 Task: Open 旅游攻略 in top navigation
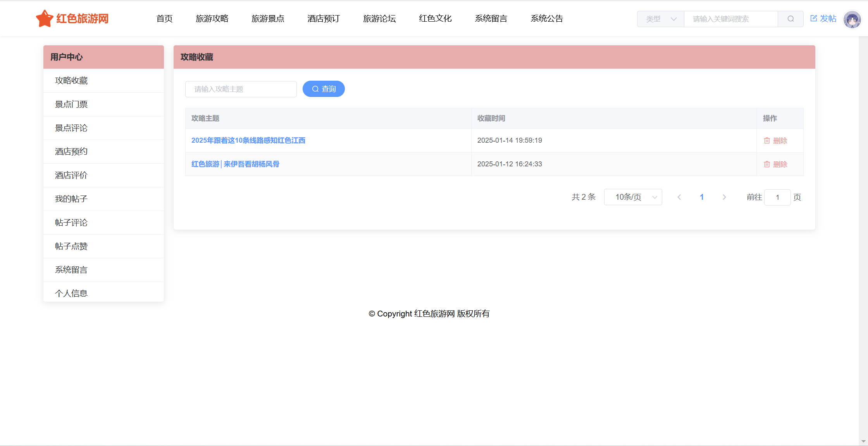pos(212,19)
